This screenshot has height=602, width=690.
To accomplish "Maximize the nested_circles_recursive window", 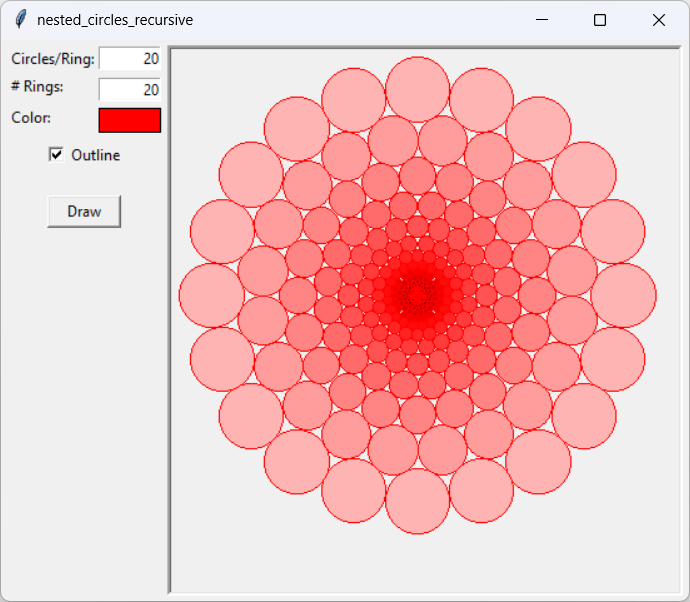I will 600,20.
